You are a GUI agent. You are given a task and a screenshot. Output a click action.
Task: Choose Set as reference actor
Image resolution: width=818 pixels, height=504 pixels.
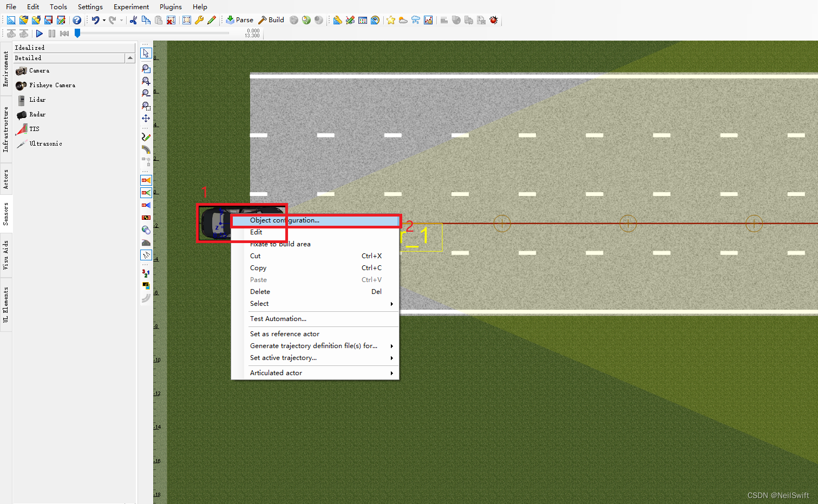315,334
